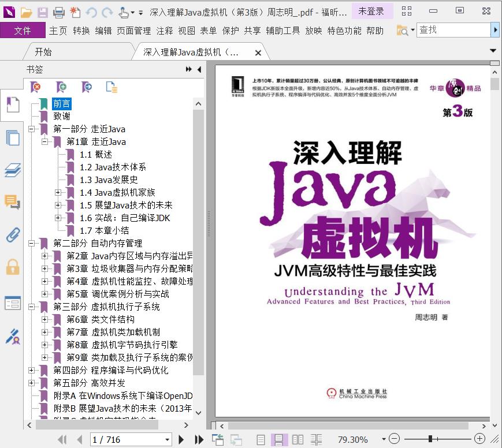Screen dimensions: 502x448
Task: Open the Layers sidebar icon
Action: point(13,170)
